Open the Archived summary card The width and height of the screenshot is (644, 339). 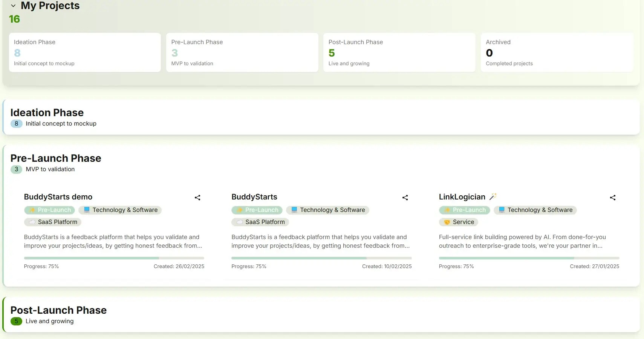(x=557, y=52)
